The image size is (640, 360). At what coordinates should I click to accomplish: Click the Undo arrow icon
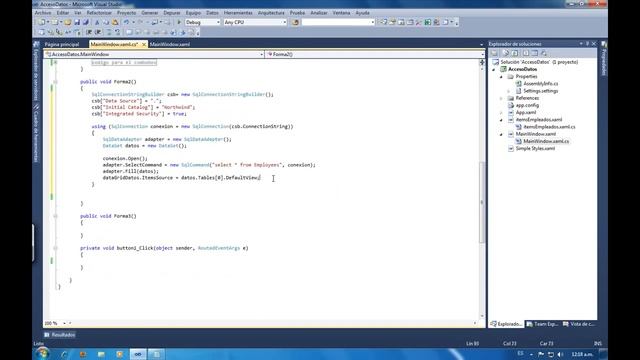[127, 22]
